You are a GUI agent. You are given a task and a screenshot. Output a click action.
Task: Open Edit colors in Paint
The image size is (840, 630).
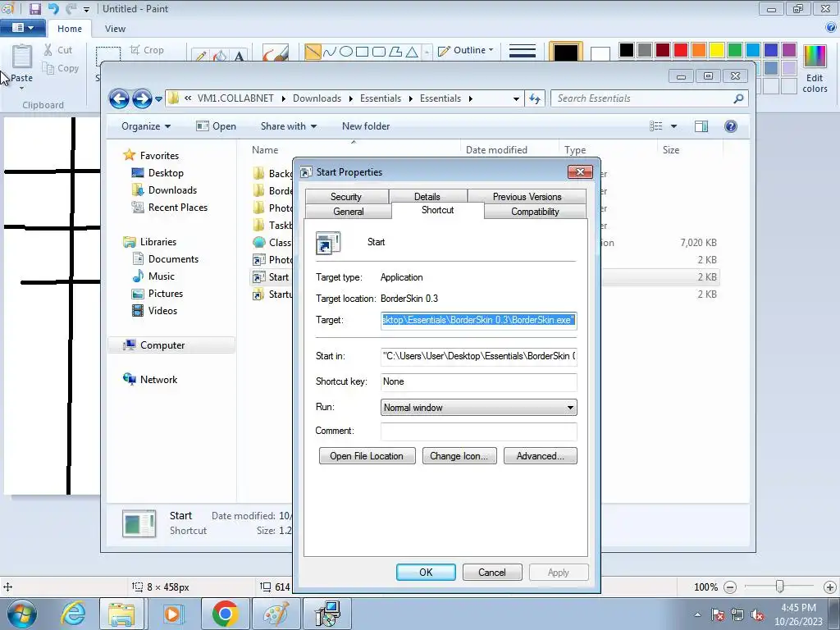pos(815,69)
